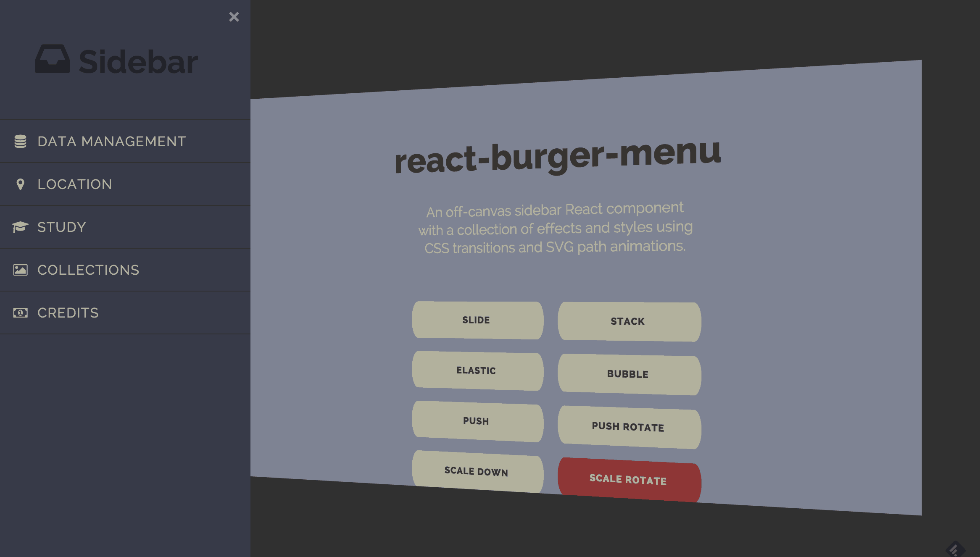Select the Elastic effect button
980x557 pixels.
(477, 370)
